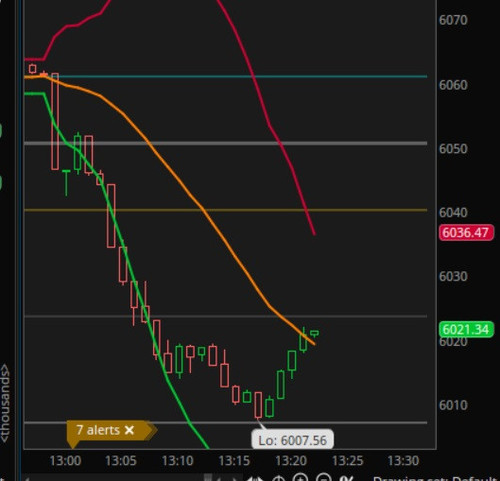This screenshot has height=481, width=500.
Task: Click the 13:20 time axis label
Action: pyautogui.click(x=291, y=461)
